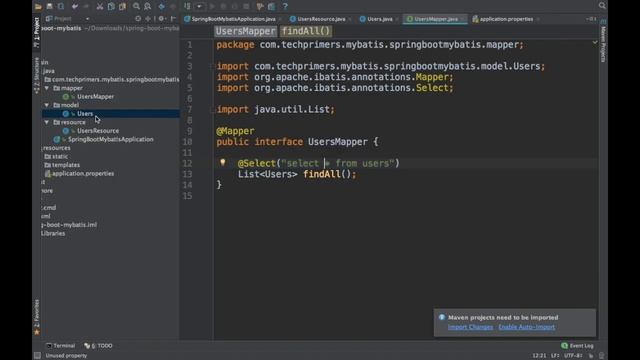Click the Collapse All icon in Project panel

point(149,19)
